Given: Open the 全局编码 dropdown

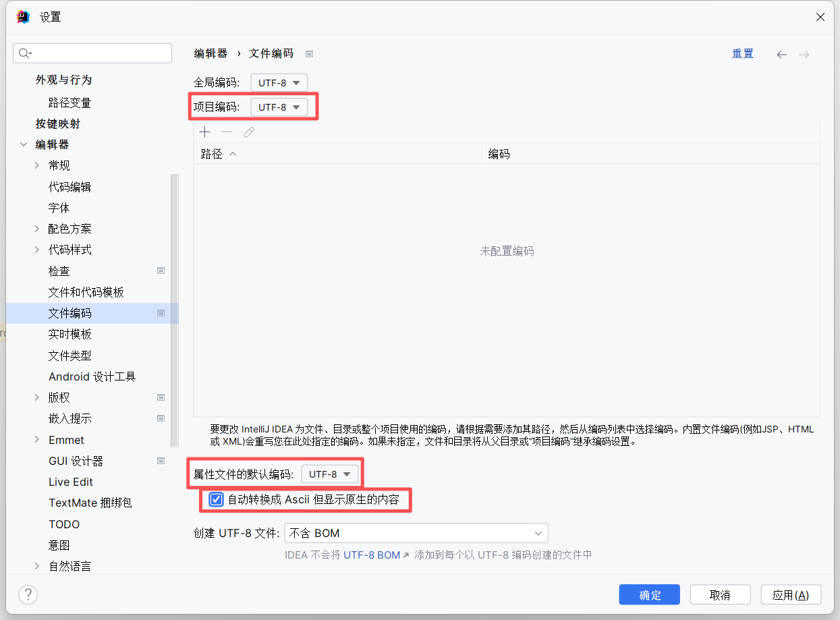Looking at the screenshot, I should [279, 82].
